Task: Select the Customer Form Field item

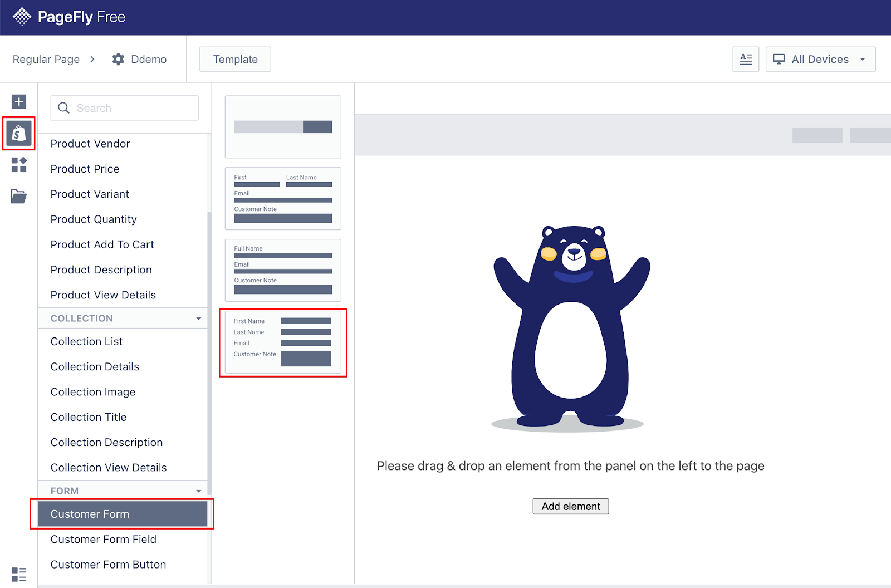Action: [103, 539]
